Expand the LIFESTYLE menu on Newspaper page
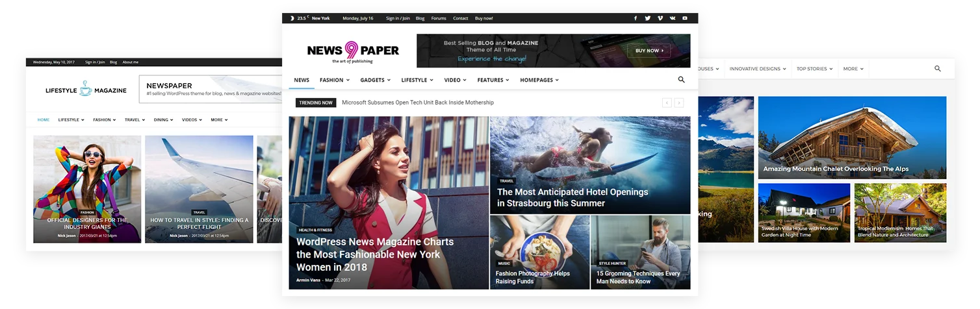The width and height of the screenshot is (980, 309). 417,80
